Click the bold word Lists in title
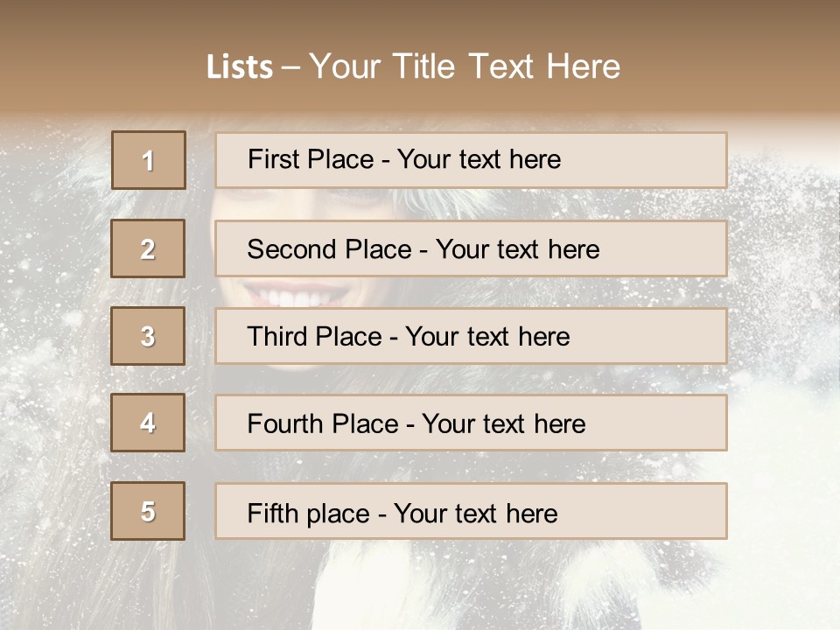Screen dimensions: 840x630 [x=239, y=67]
